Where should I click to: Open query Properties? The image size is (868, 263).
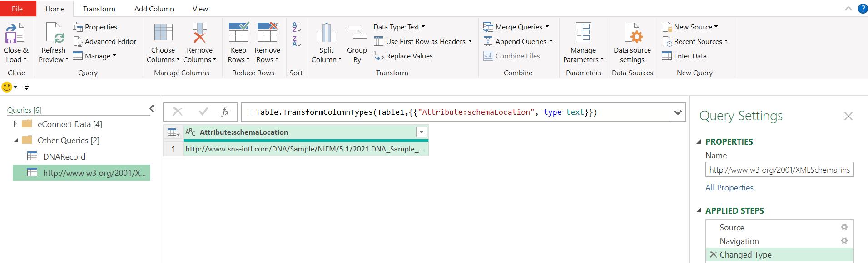[x=95, y=27]
